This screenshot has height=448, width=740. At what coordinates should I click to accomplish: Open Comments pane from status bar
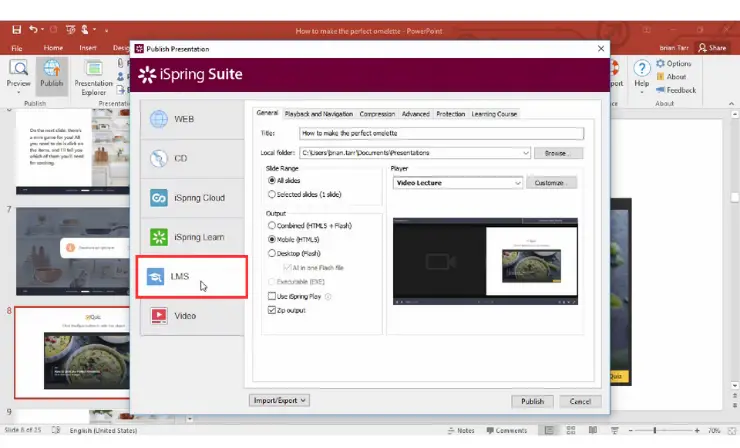pyautogui.click(x=506, y=431)
